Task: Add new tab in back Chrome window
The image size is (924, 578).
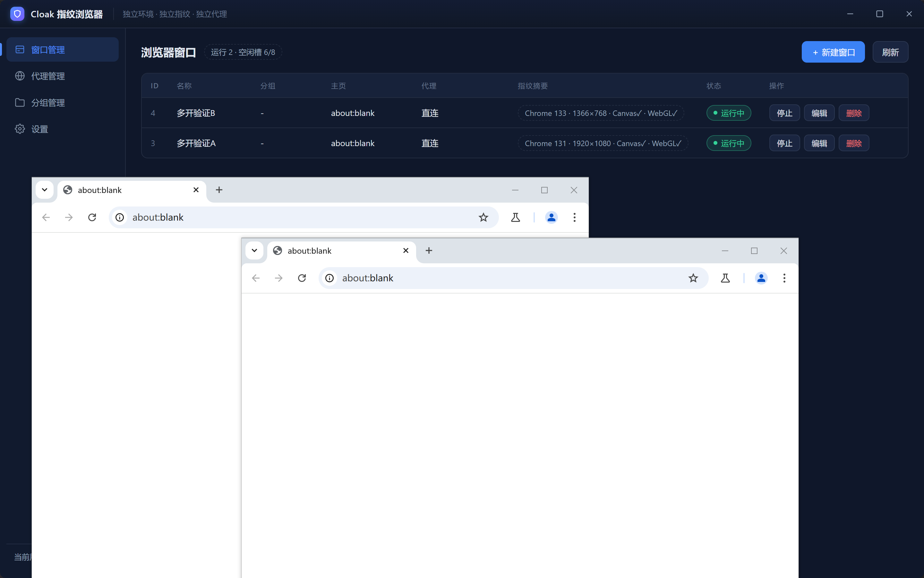Action: click(x=219, y=190)
